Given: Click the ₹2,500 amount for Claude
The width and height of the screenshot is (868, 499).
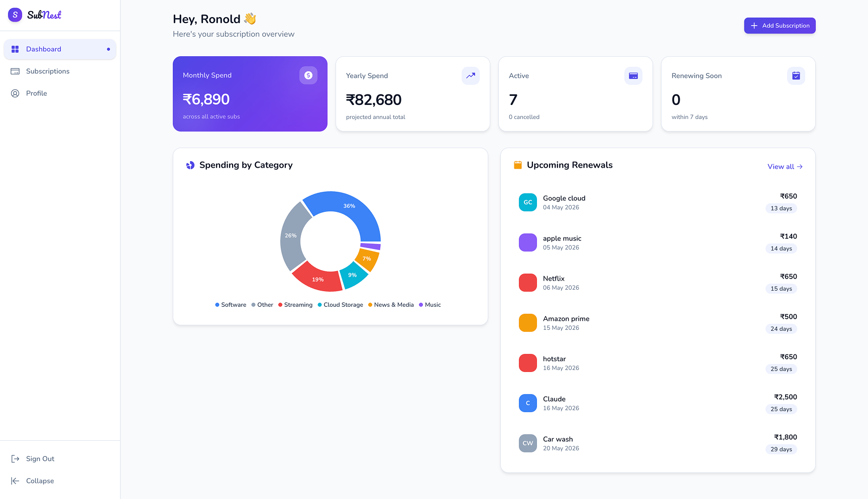Looking at the screenshot, I should [x=786, y=397].
